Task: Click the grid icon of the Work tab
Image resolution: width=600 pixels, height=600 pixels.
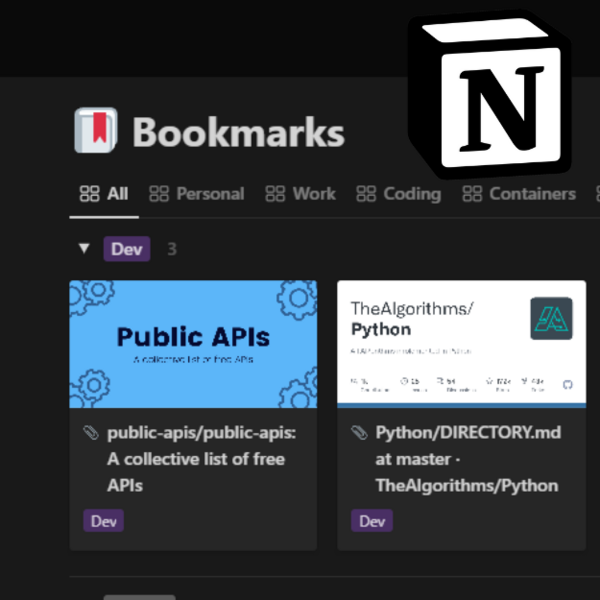Action: pos(275,194)
